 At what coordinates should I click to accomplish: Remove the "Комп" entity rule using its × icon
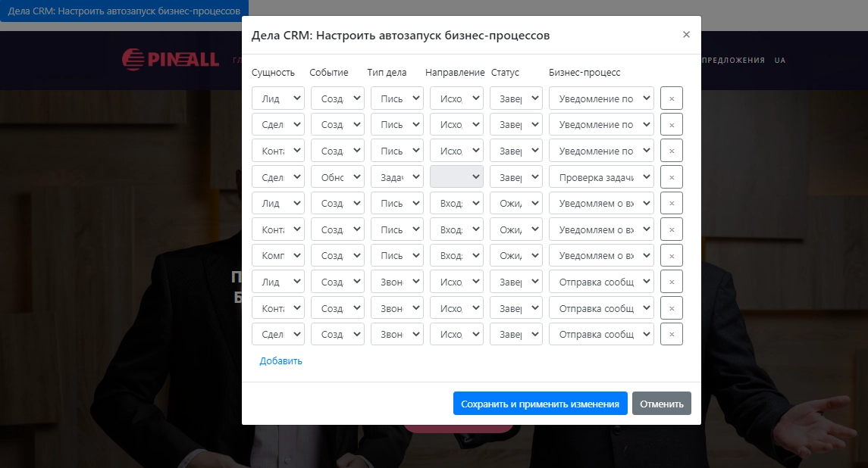671,255
